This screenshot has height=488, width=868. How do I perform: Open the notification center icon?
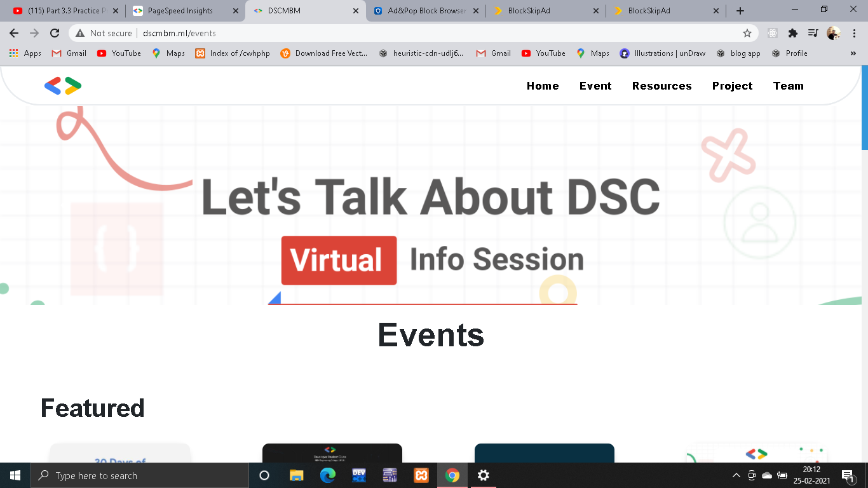click(849, 475)
